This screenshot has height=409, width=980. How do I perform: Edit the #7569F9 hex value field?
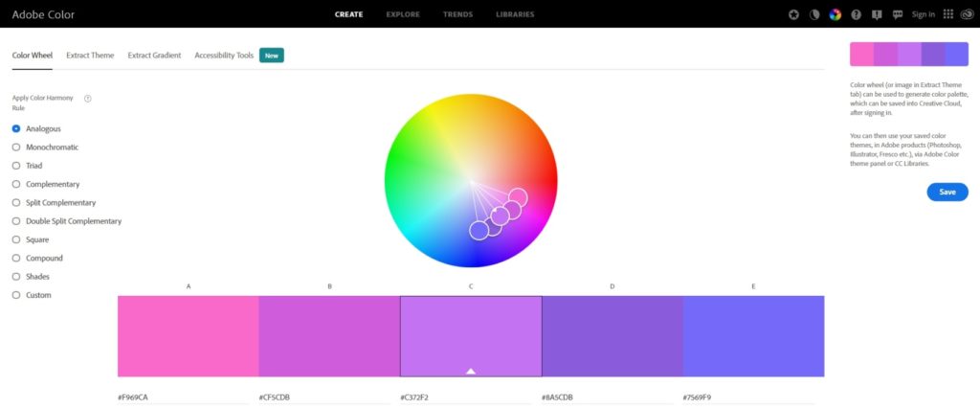(x=748, y=398)
